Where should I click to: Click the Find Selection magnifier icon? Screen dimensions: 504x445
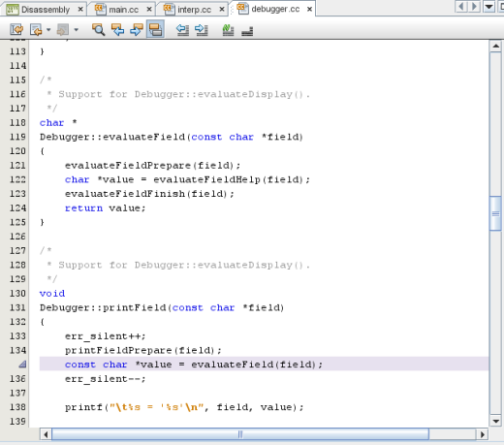click(98, 29)
